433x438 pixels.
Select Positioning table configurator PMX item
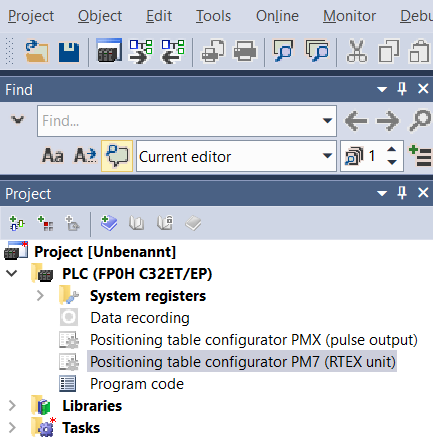coord(254,340)
